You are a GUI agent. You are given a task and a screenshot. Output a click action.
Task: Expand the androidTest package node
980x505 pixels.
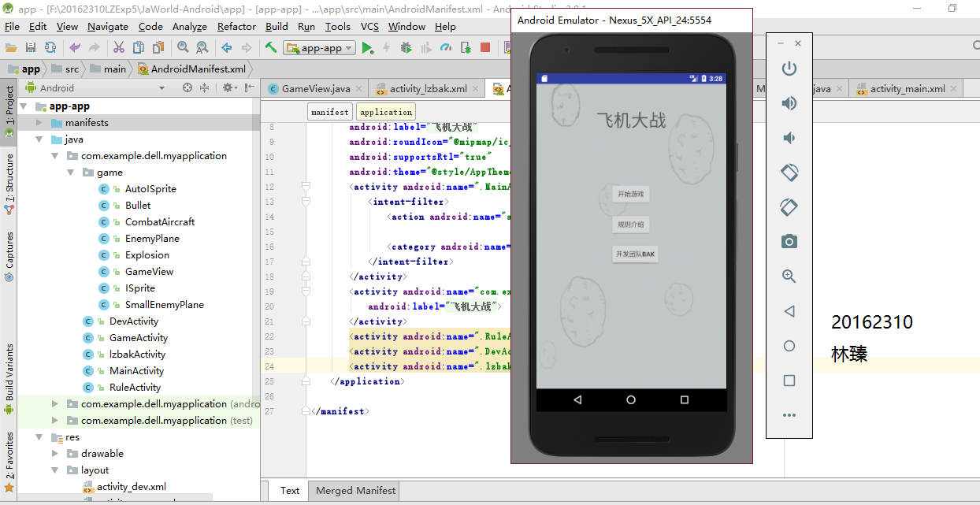(54, 404)
